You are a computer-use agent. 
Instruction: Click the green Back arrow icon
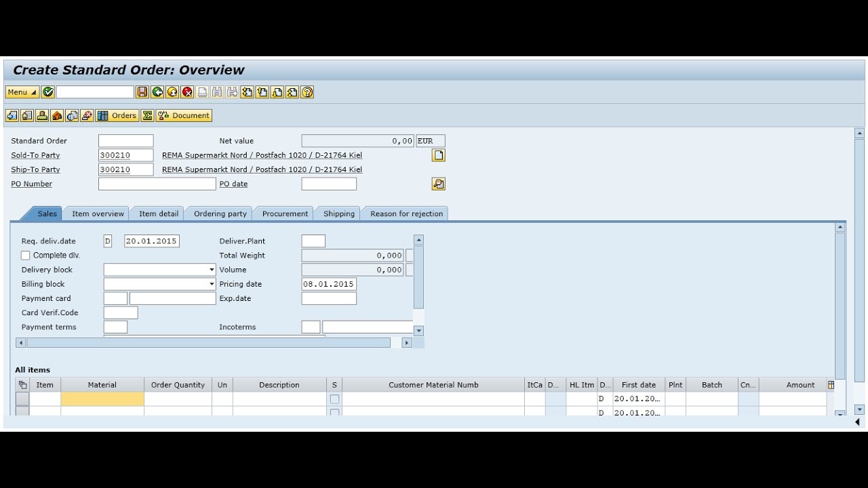157,92
